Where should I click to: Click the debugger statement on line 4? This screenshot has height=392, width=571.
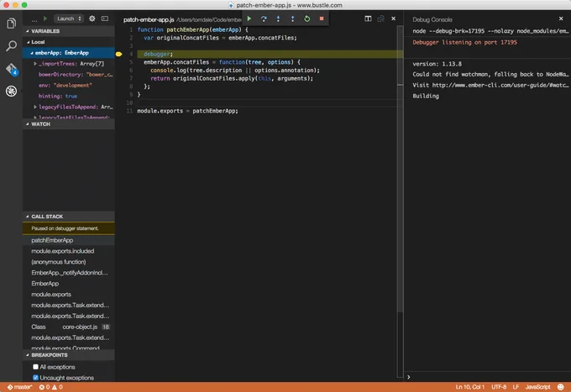coord(158,54)
